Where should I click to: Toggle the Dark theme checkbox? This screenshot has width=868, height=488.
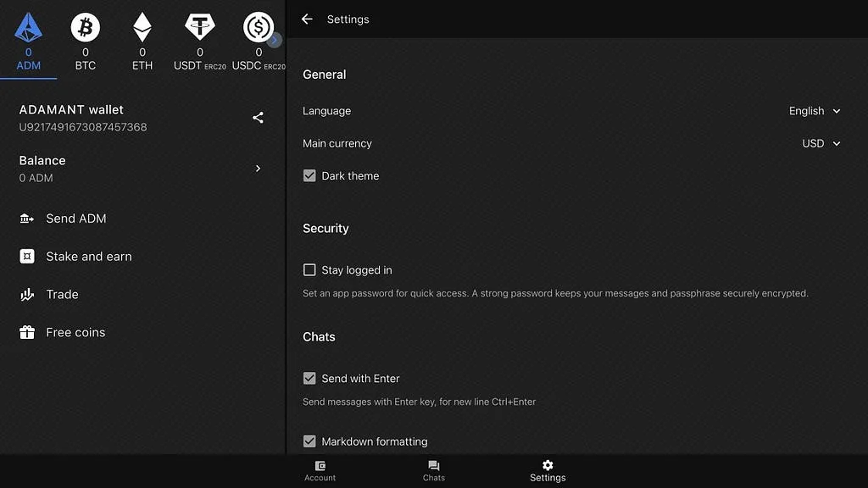click(x=309, y=176)
